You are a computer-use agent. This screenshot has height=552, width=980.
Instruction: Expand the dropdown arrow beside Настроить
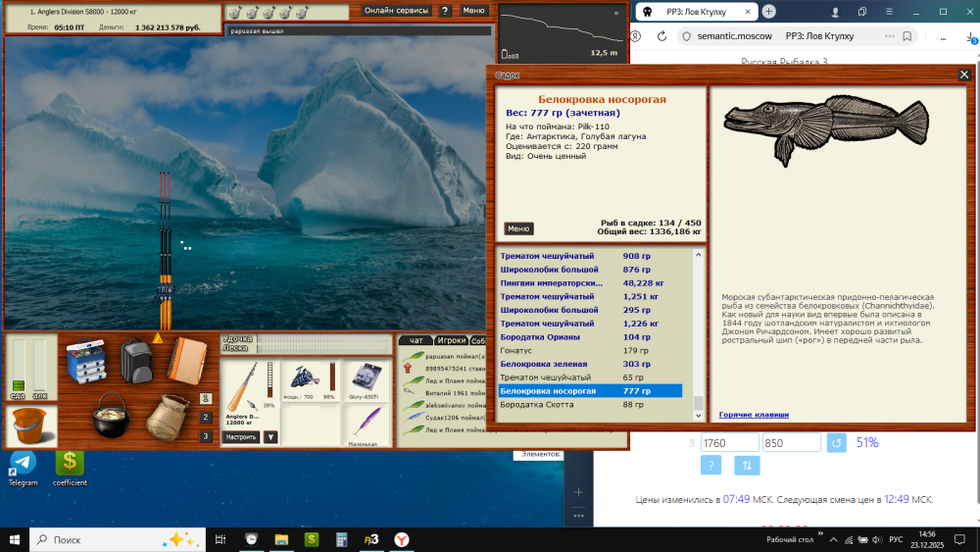point(270,437)
